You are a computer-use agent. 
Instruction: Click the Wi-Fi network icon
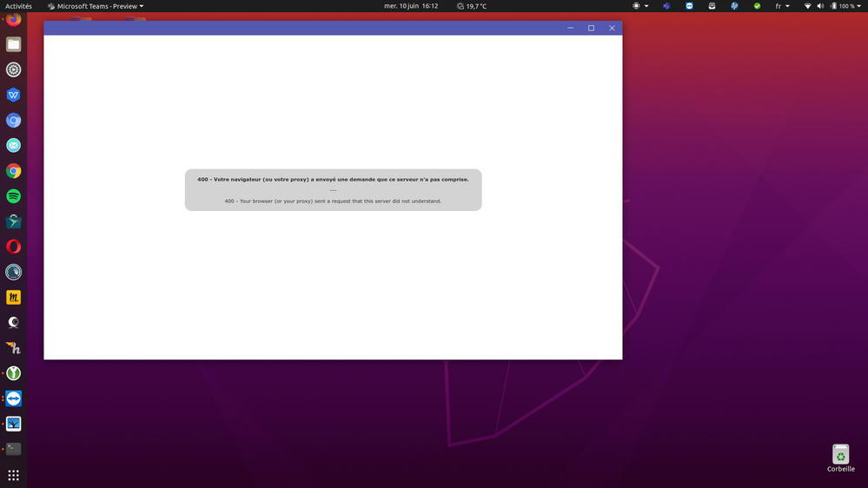(x=808, y=6)
